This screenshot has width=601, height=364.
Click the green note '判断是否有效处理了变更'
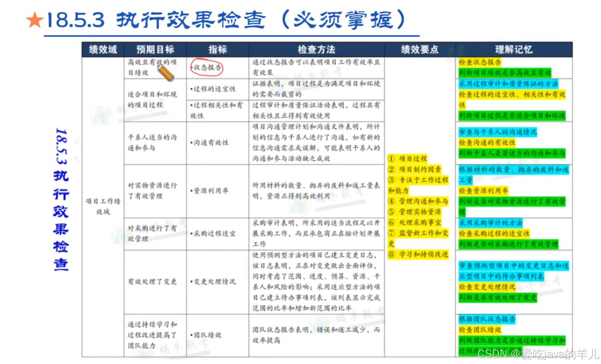(498, 298)
